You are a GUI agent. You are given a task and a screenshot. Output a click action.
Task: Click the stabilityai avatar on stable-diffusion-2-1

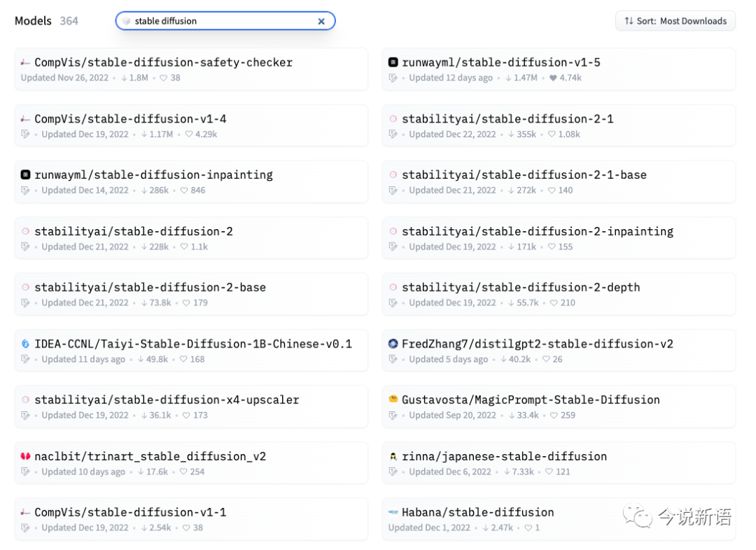click(x=393, y=118)
